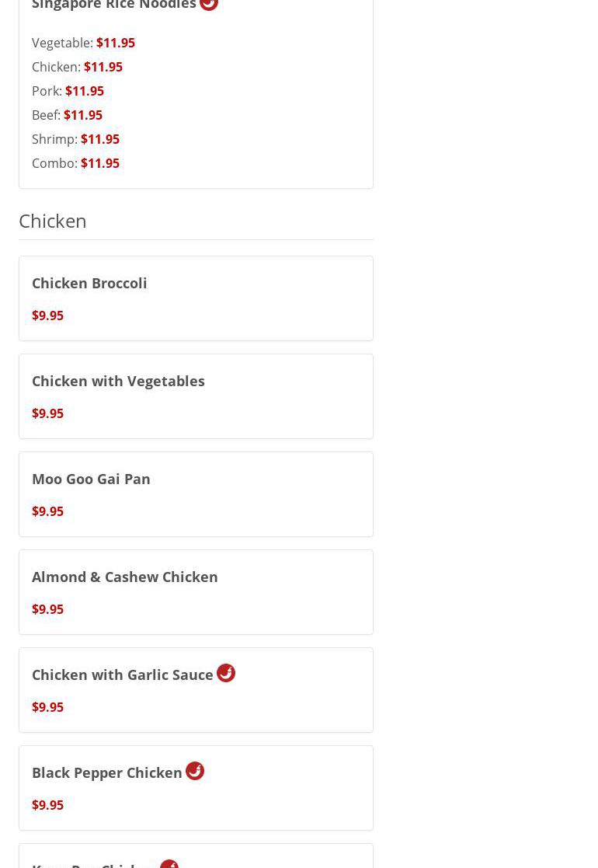Image resolution: width=598 pixels, height=868 pixels.
Task: Click the spicy icon next to Singapore Rice Noodles
Action: (x=209, y=4)
